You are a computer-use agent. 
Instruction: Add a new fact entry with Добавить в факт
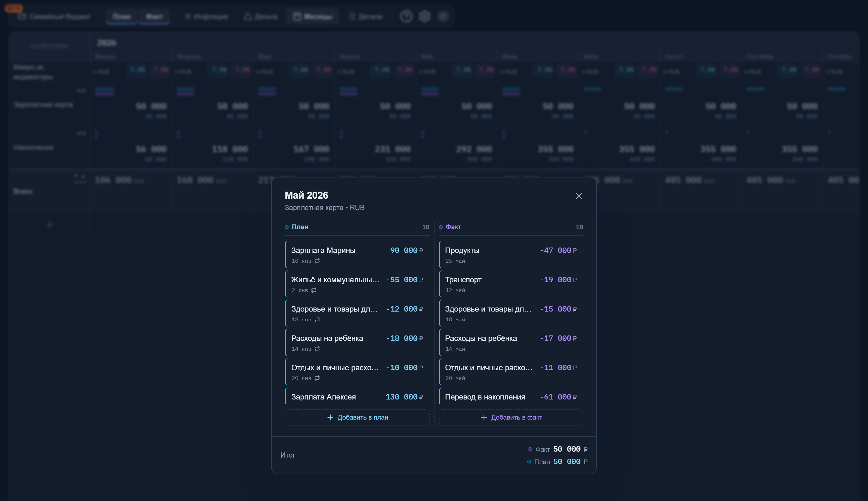[x=511, y=417]
